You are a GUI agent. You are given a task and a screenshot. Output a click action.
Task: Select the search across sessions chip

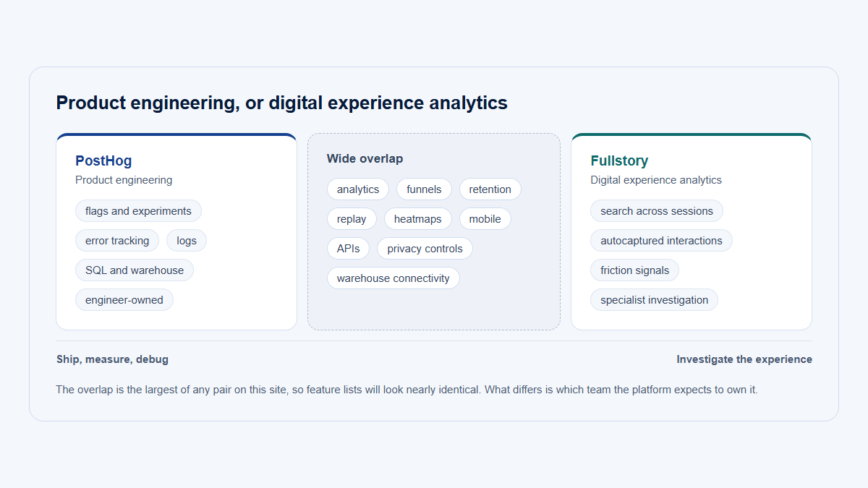pyautogui.click(x=657, y=211)
